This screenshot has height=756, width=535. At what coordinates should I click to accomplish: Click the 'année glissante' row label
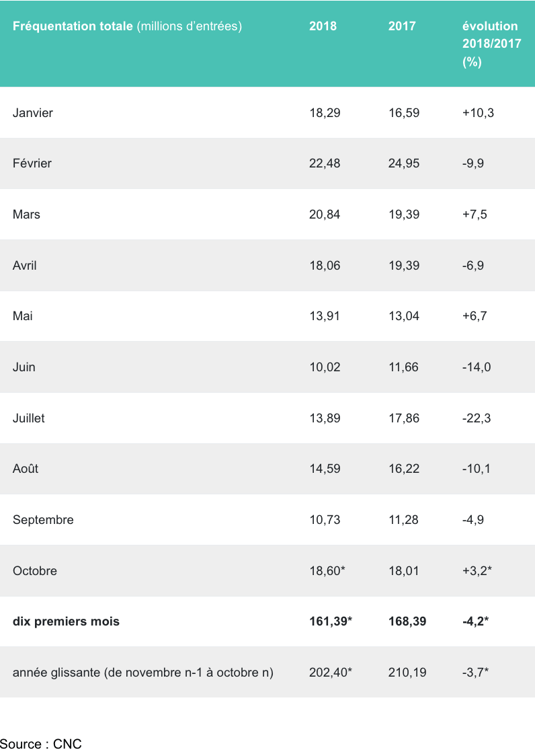click(142, 672)
